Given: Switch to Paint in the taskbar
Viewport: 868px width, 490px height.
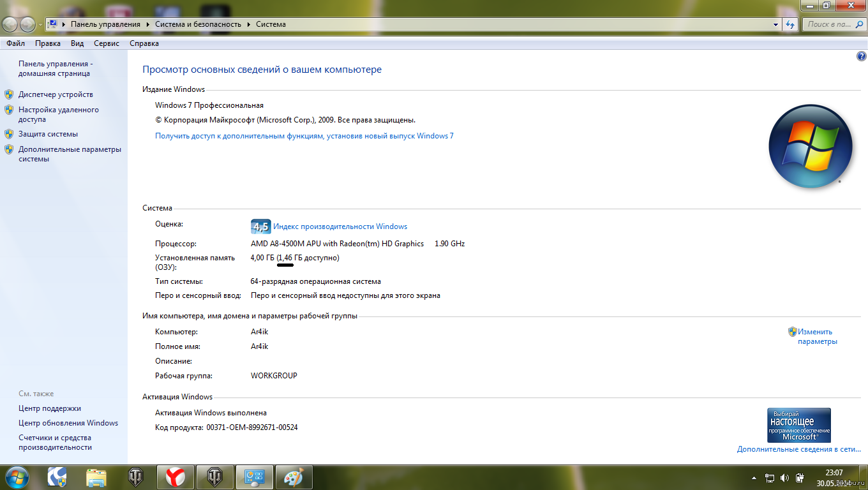Looking at the screenshot, I should pos(294,477).
